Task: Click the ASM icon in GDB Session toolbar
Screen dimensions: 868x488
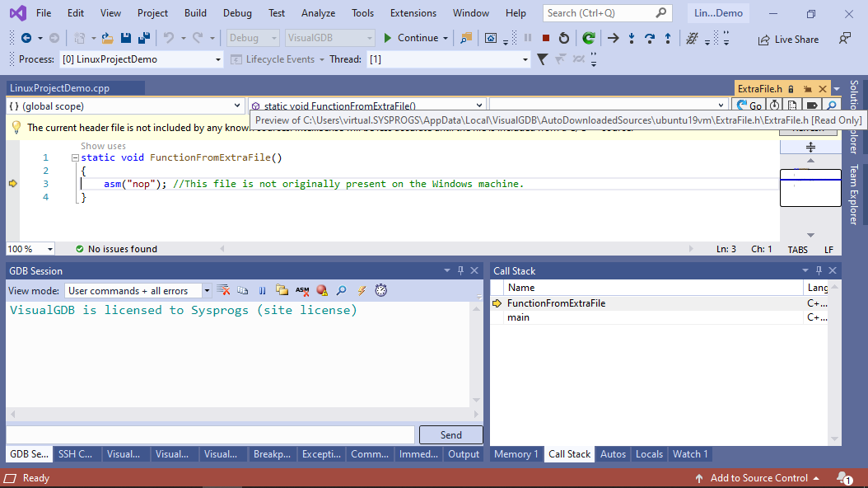Action: 302,290
